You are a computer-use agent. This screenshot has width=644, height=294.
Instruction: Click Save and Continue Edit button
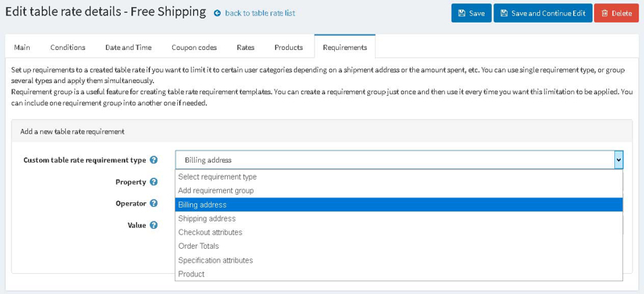(543, 13)
